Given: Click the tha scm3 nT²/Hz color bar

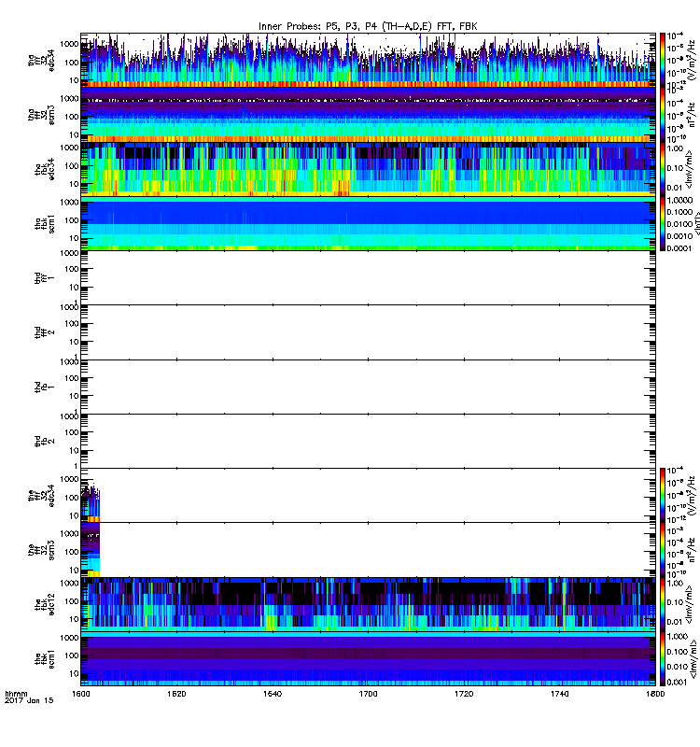Looking at the screenshot, I should coord(662,115).
